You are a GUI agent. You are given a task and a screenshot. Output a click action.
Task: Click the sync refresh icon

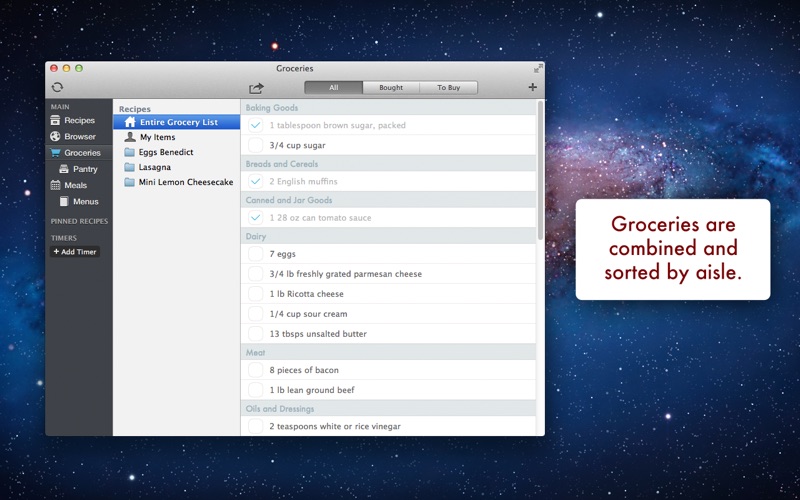pos(57,88)
